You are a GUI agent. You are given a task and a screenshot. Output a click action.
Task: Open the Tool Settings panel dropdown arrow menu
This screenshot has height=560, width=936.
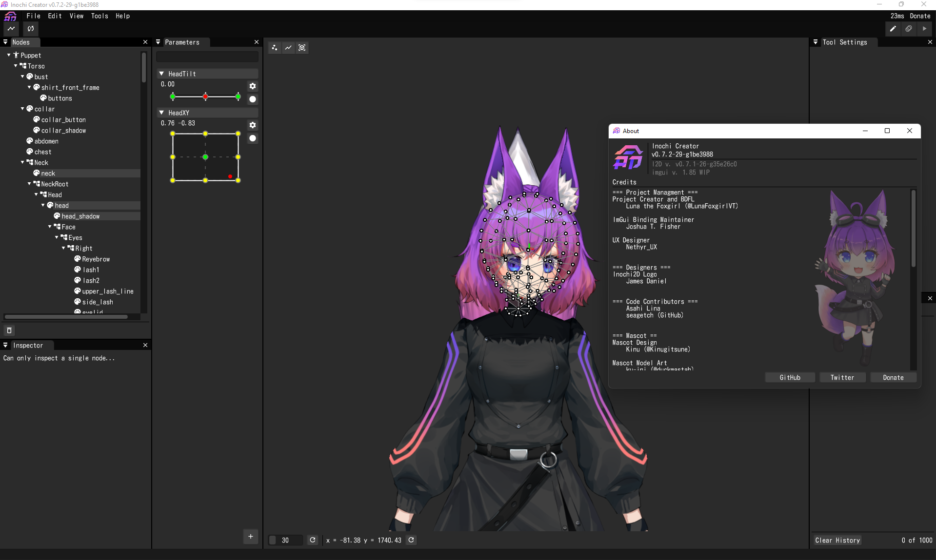[x=816, y=42]
